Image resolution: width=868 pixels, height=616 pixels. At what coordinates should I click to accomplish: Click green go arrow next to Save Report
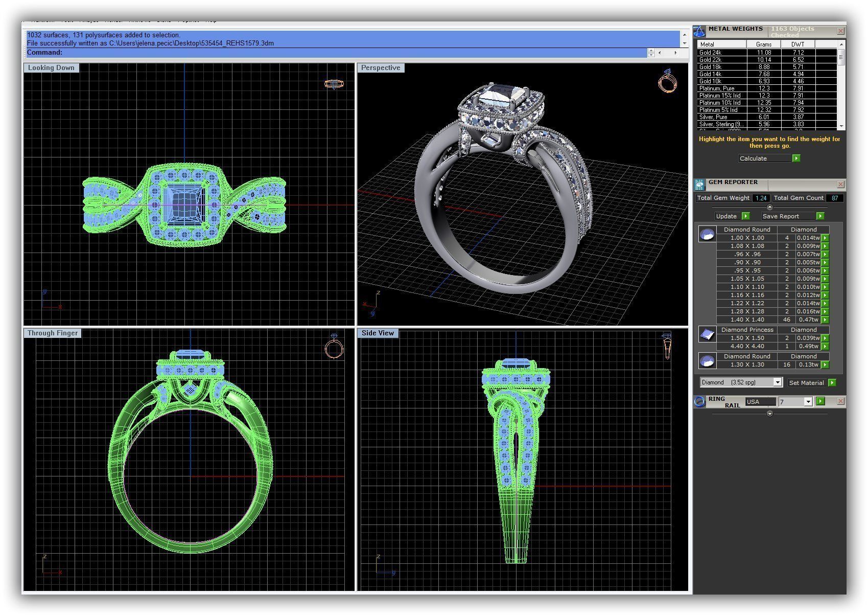[820, 216]
